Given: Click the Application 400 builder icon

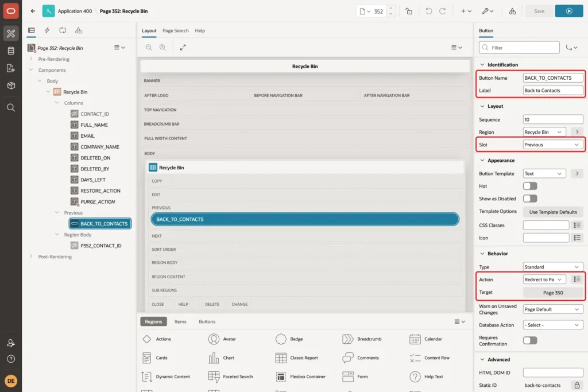Looking at the screenshot, I should click(x=48, y=11).
